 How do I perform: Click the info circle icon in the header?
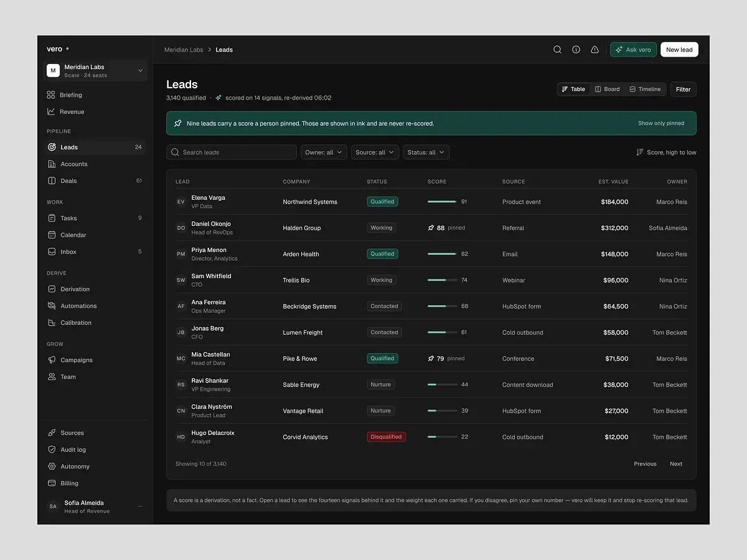[x=576, y=50]
